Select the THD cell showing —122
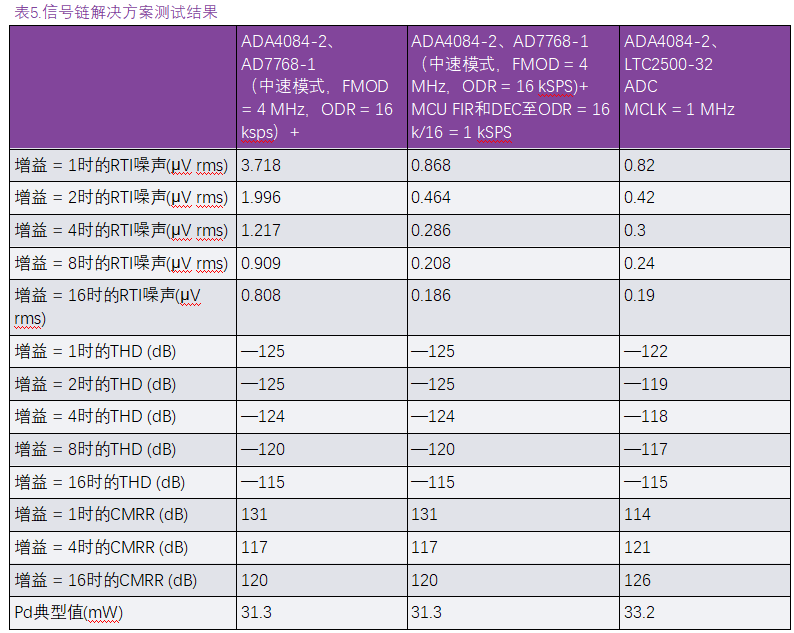This screenshot has height=633, width=794. coord(645,351)
